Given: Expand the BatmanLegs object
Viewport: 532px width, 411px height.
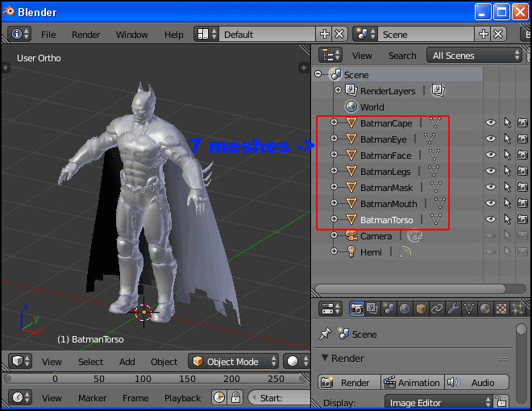Looking at the screenshot, I should tap(334, 171).
